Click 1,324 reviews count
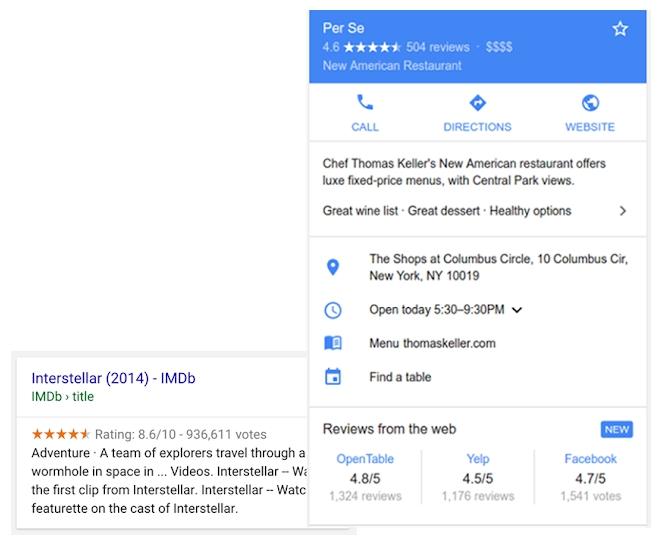Viewport: 665px width, 536px height. pyautogui.click(x=365, y=496)
